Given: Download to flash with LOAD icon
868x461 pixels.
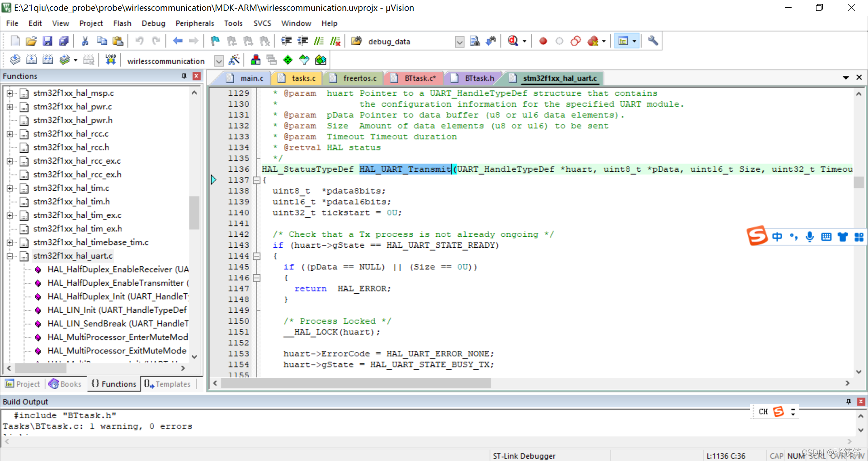Looking at the screenshot, I should pyautogui.click(x=111, y=60).
